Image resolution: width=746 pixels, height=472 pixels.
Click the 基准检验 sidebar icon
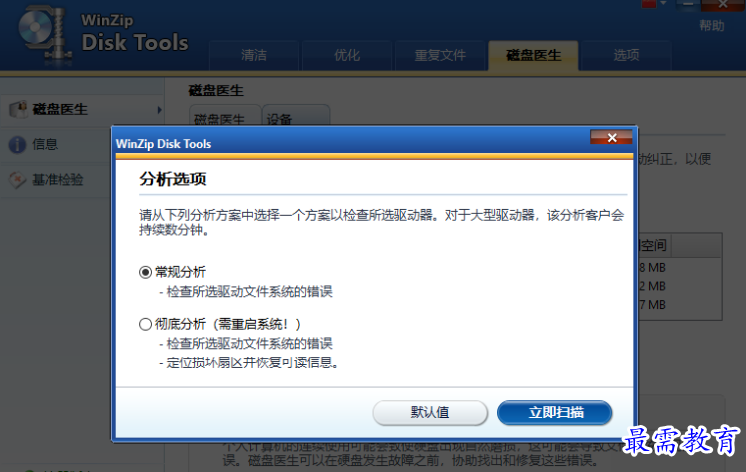[x=18, y=180]
